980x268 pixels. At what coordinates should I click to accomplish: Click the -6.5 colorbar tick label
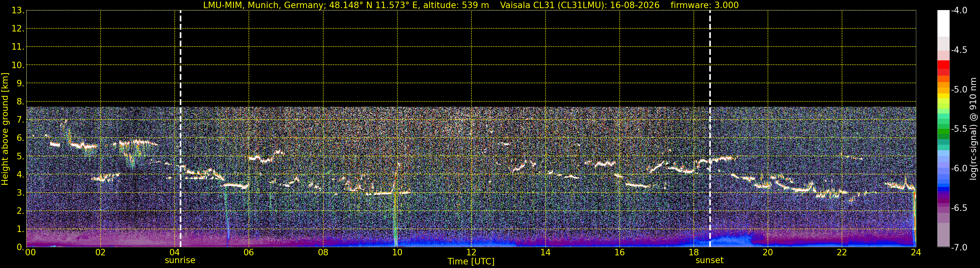tap(959, 208)
